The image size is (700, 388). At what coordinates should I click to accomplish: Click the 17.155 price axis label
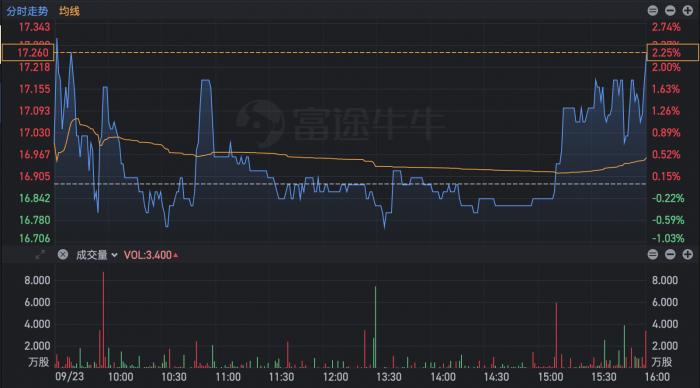coord(34,89)
